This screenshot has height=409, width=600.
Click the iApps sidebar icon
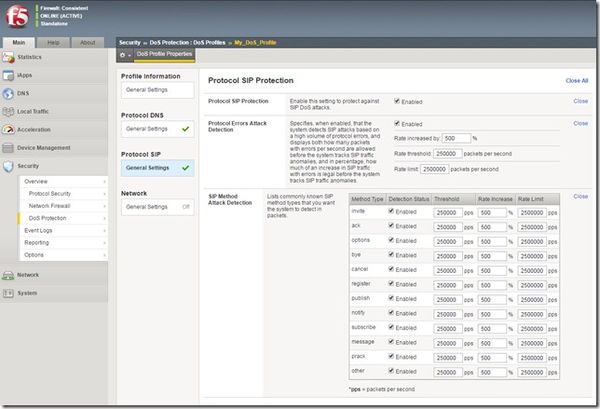pos(9,75)
